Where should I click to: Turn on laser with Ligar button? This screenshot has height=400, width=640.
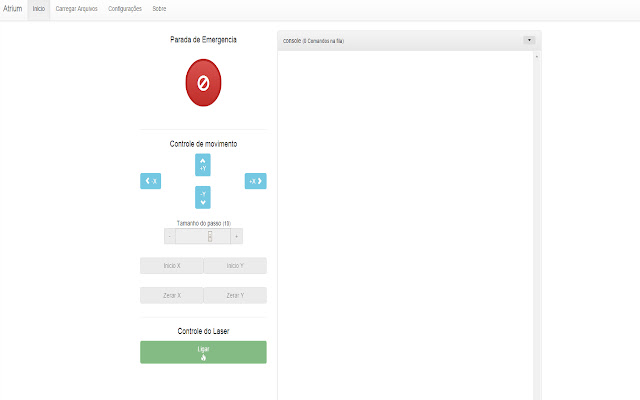[x=203, y=352]
